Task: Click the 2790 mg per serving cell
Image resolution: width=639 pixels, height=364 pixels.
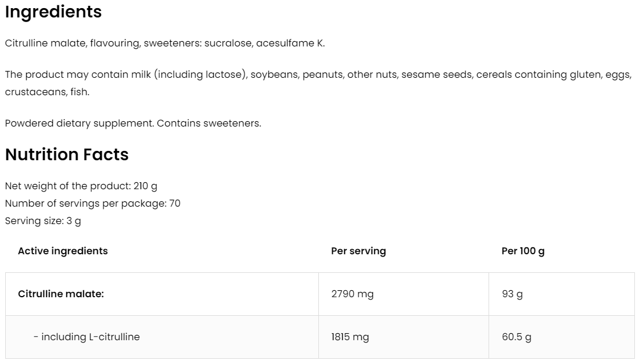Action: (352, 294)
